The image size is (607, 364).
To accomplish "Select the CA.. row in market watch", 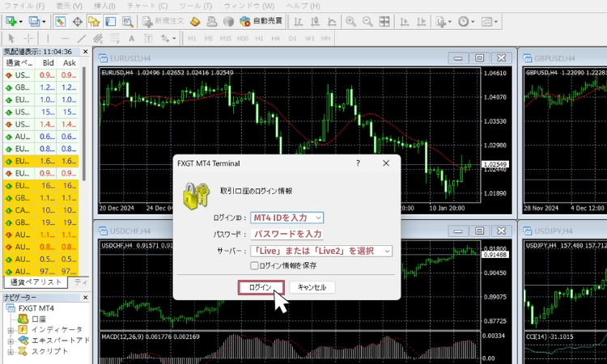I will point(40,210).
